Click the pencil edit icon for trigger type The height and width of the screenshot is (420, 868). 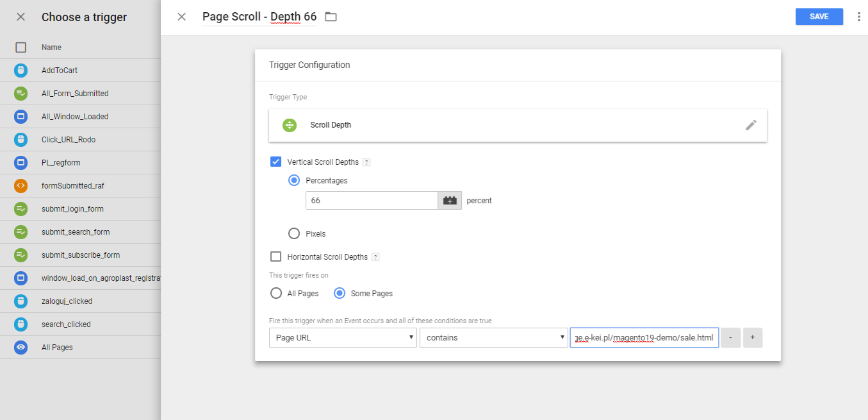[x=751, y=125]
